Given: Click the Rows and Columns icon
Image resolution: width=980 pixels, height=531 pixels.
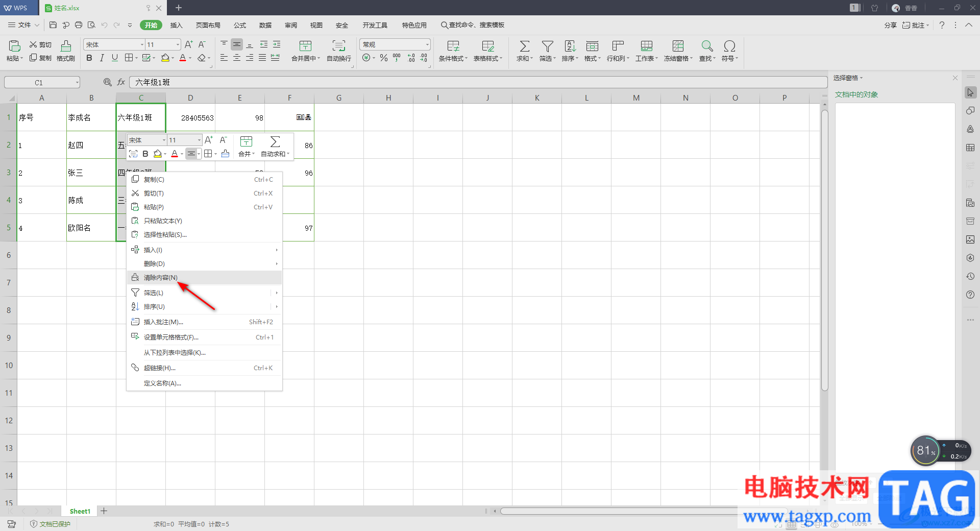Looking at the screenshot, I should pos(618,46).
